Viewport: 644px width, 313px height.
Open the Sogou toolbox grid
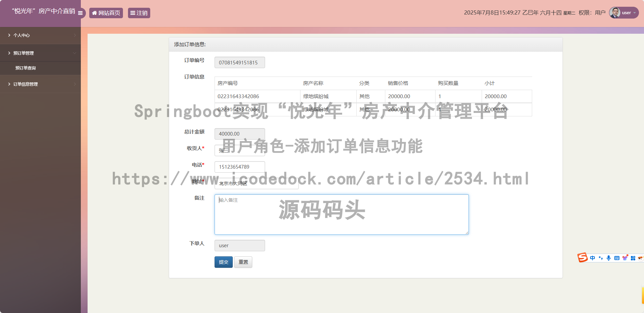click(x=633, y=258)
